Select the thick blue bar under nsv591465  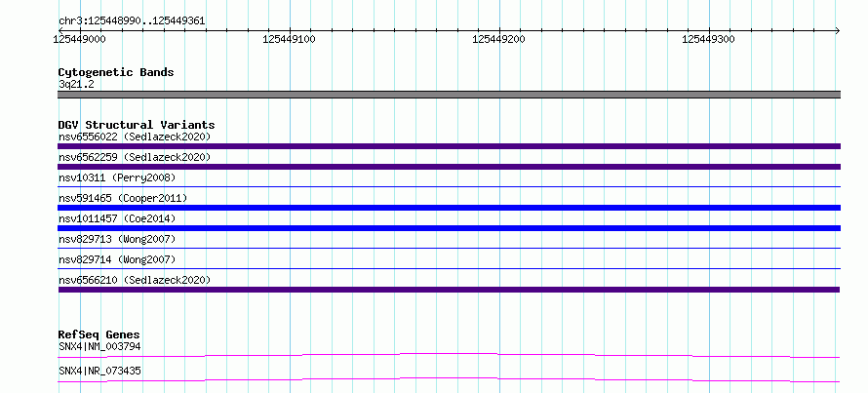pos(449,208)
